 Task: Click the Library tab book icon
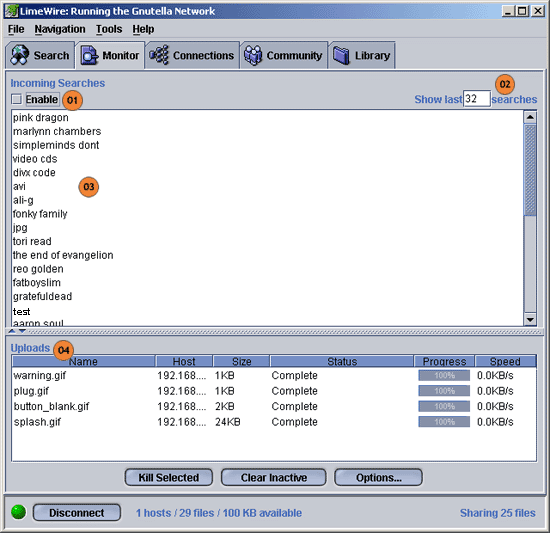341,55
